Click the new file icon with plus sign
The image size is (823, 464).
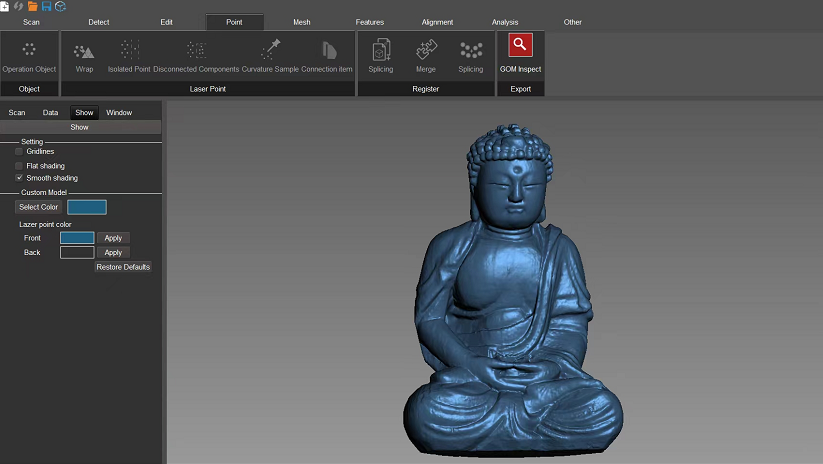point(4,6)
